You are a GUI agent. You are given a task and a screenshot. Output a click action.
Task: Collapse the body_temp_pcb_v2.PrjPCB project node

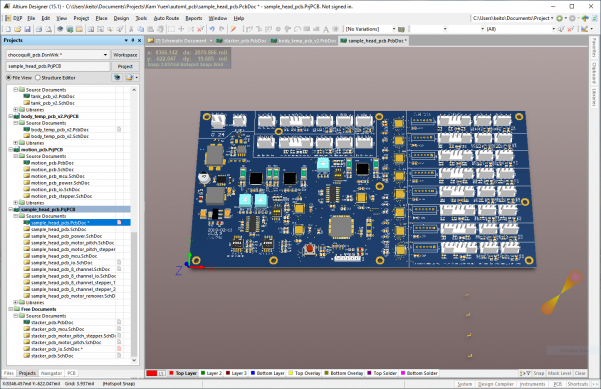pyautogui.click(x=10, y=116)
